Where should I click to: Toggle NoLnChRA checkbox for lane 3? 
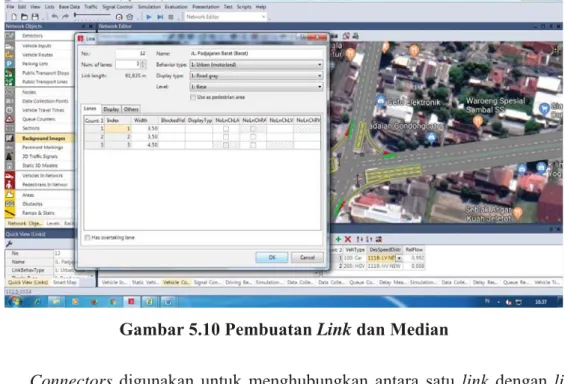pos(253,145)
